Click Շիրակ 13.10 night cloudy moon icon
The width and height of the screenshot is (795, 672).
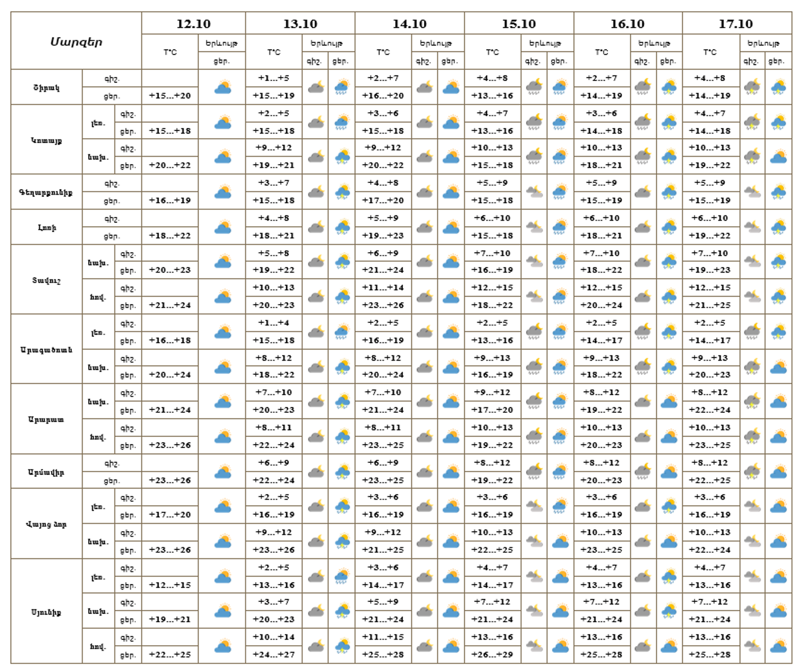click(x=316, y=87)
